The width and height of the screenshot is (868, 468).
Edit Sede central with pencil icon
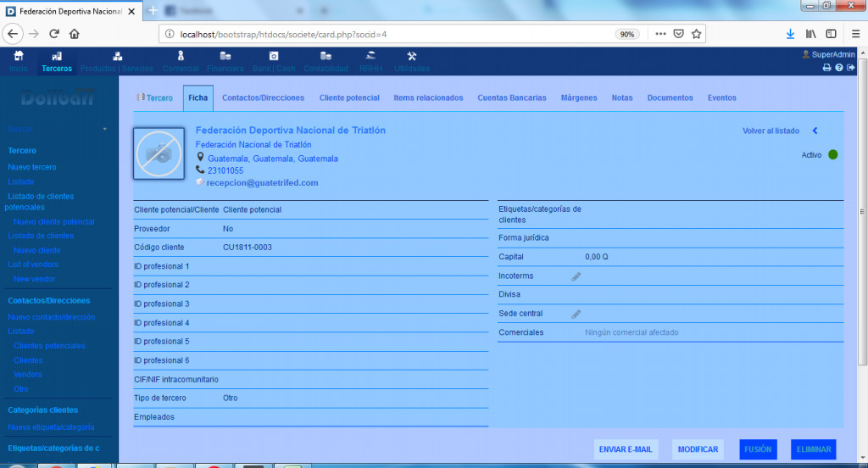576,314
